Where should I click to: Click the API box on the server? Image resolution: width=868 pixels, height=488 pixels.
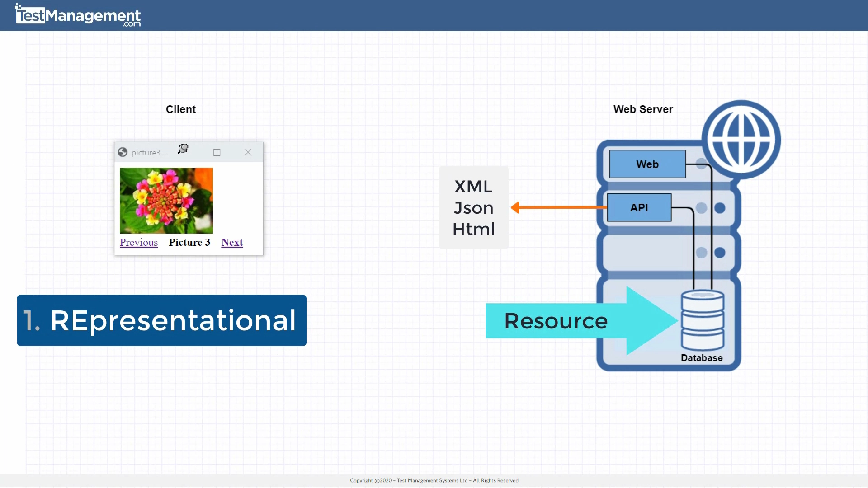pos(639,207)
